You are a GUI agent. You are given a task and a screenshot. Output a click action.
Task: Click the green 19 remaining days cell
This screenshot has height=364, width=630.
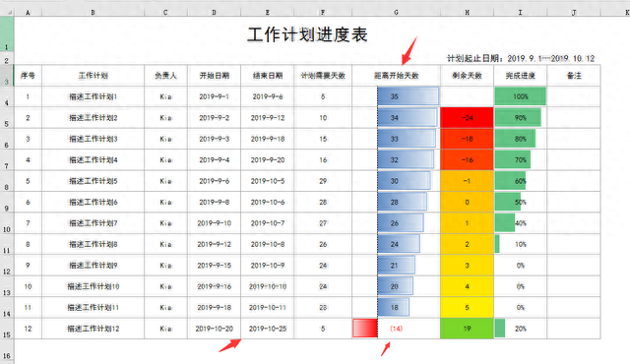tap(467, 329)
